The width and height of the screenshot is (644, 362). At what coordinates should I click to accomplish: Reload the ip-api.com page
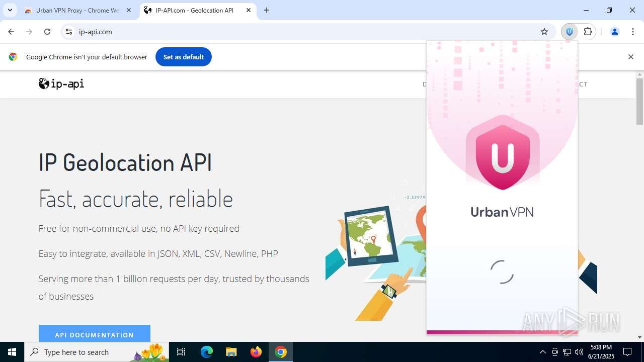tap(47, 32)
